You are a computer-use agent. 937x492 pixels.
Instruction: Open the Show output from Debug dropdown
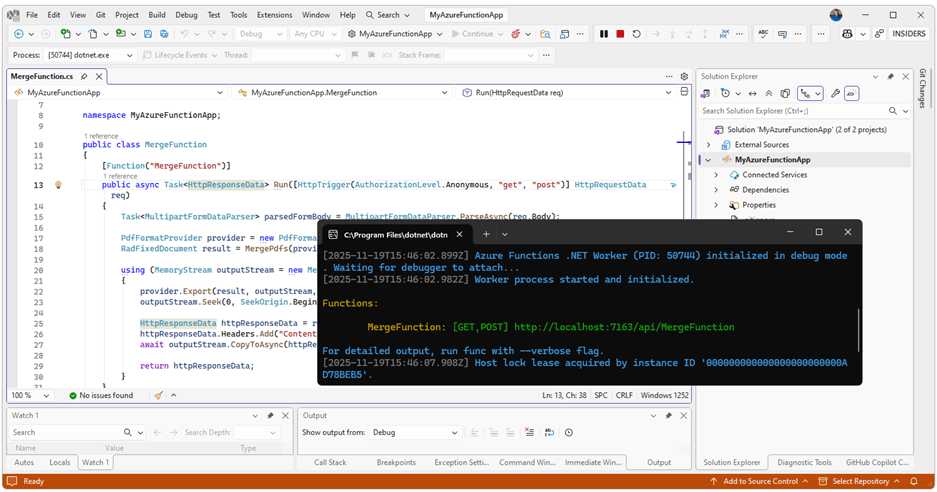415,432
